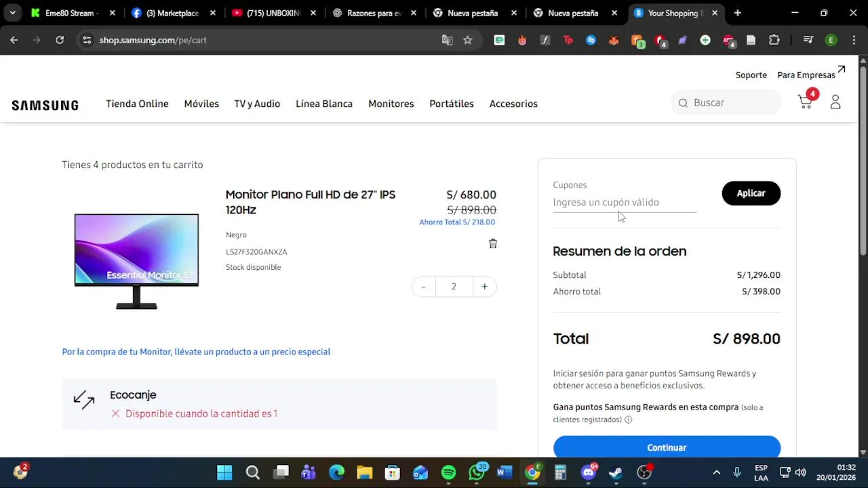Open the Soporte link

point(751,75)
